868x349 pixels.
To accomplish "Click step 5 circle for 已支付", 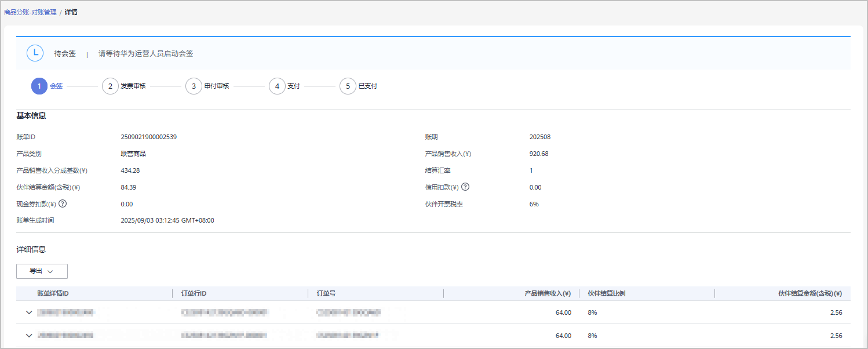I will 348,86.
